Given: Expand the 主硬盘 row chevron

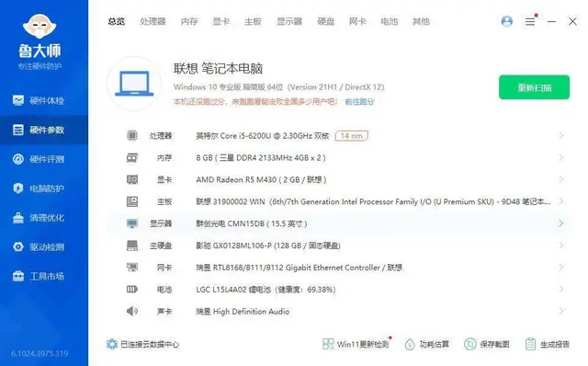Looking at the screenshot, I should pyautogui.click(x=561, y=246).
